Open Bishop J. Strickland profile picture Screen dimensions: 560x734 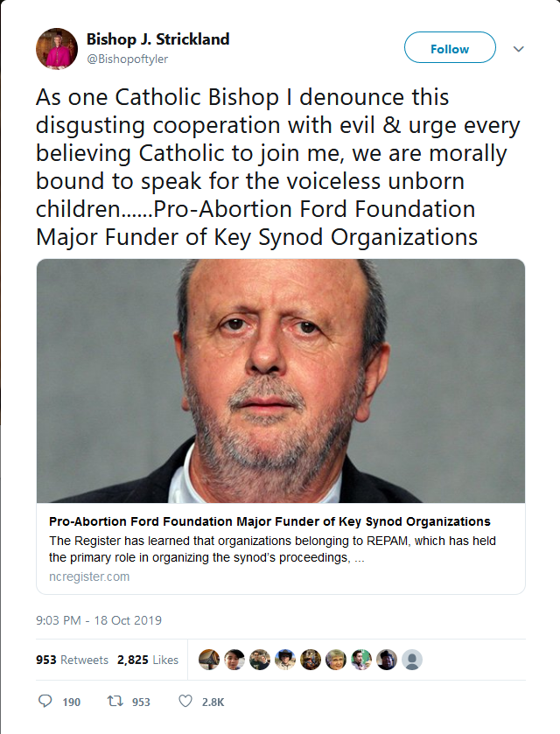coord(57,49)
